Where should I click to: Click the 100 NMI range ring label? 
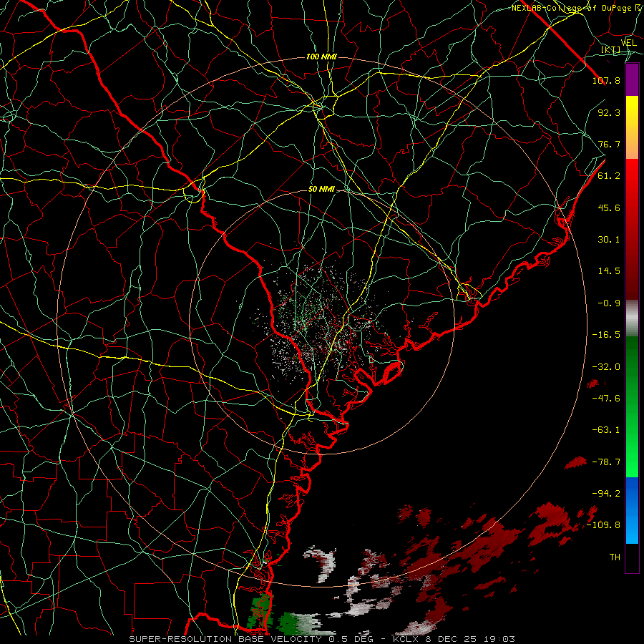(321, 57)
